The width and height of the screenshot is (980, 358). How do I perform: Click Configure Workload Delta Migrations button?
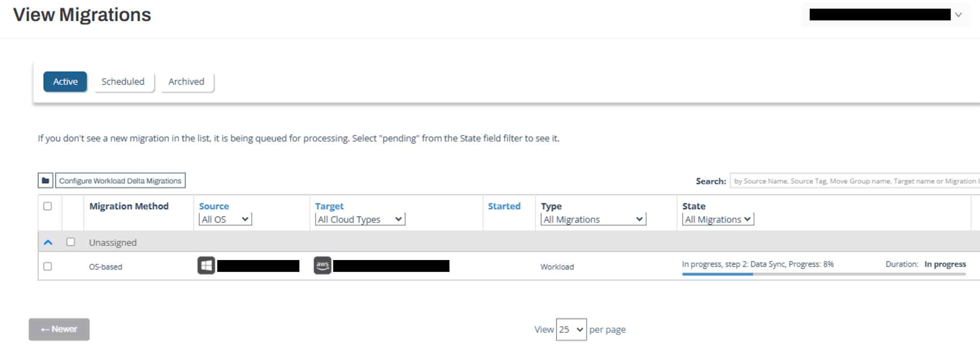coord(120,181)
